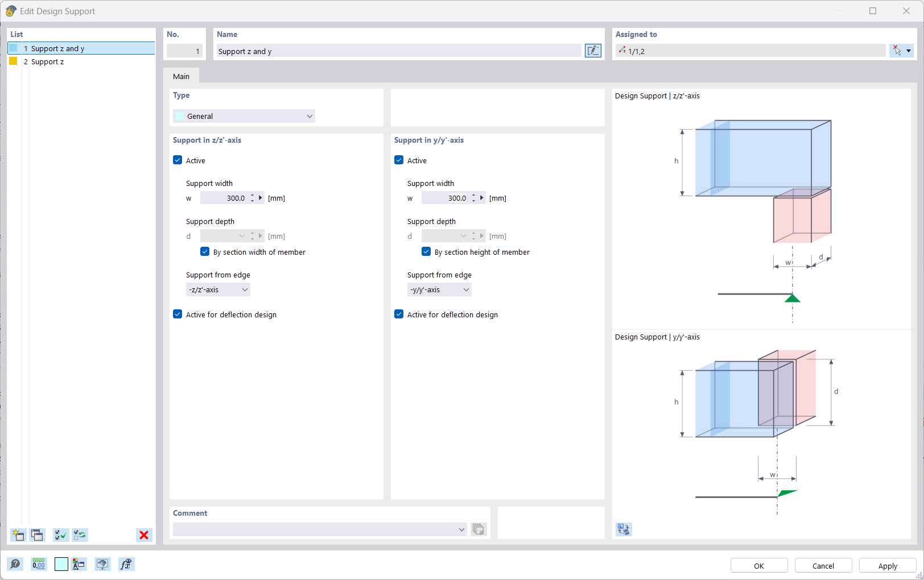
Task: Copy the selected design support
Action: coord(37,535)
